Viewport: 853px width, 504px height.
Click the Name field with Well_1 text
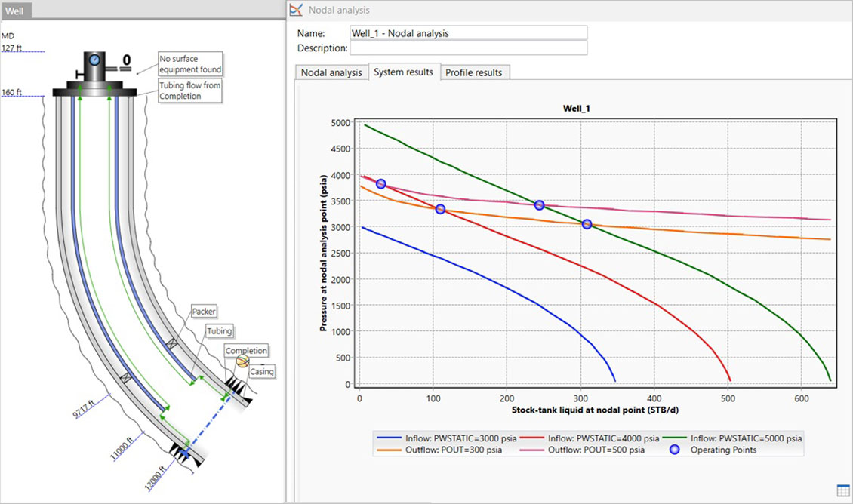tap(468, 33)
